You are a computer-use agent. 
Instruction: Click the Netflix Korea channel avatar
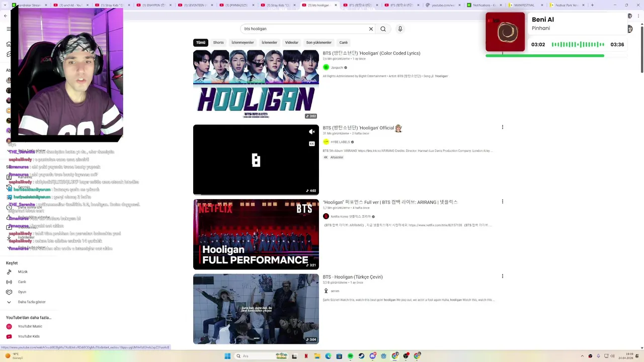coord(326,216)
